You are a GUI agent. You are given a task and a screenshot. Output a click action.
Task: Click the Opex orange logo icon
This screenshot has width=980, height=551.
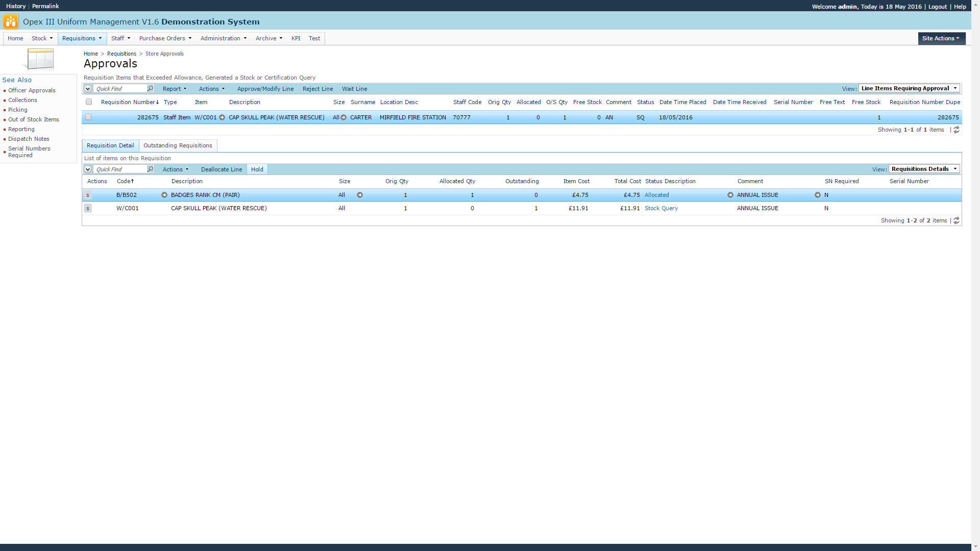pyautogui.click(x=10, y=21)
